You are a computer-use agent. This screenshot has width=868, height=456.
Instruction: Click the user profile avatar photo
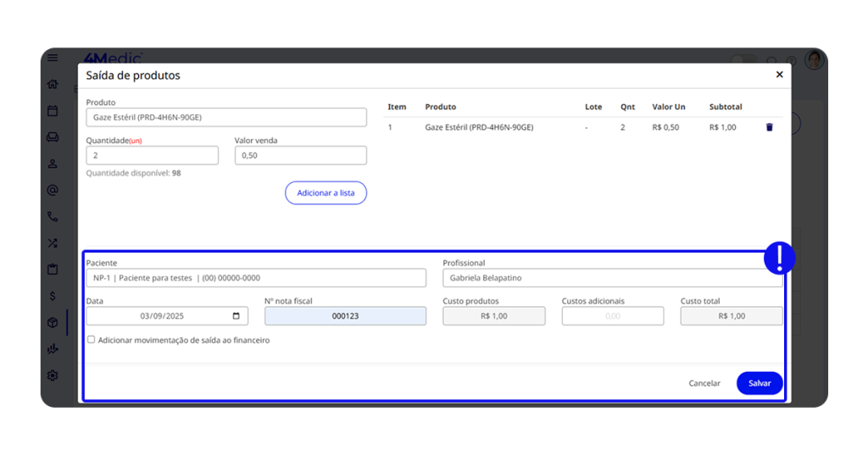click(x=814, y=60)
